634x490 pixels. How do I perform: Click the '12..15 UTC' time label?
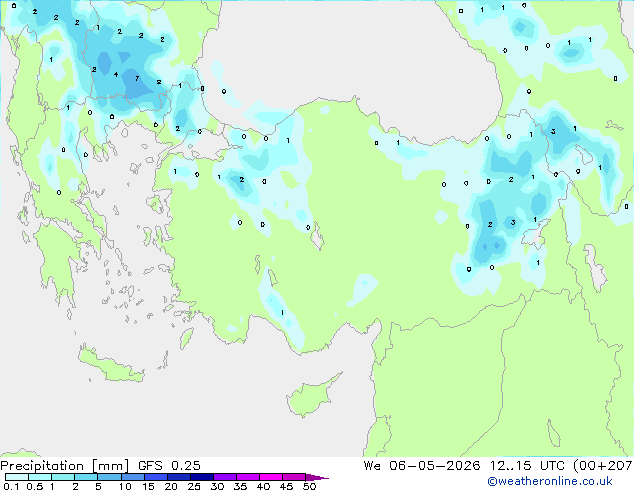(x=526, y=466)
